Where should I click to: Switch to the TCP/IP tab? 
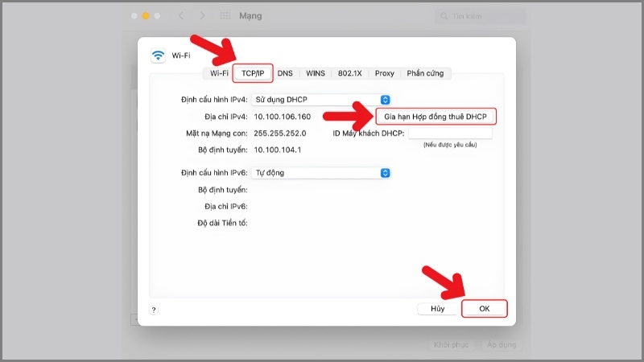(x=253, y=73)
